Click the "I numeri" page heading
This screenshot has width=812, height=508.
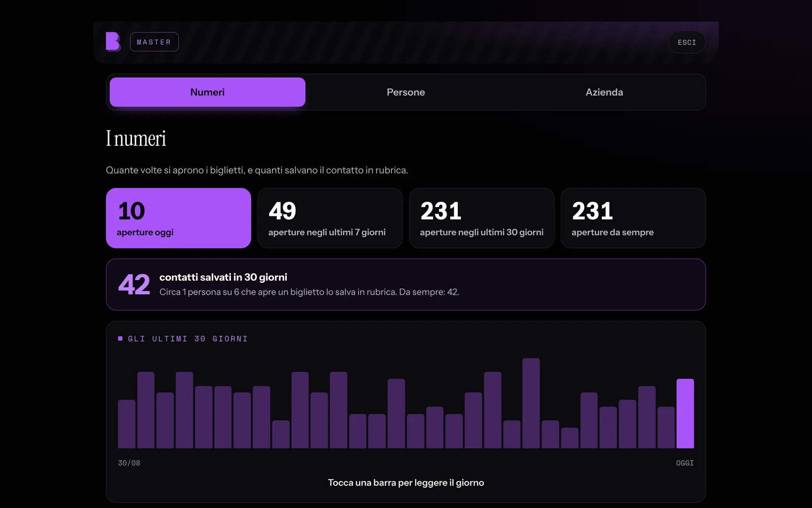[136, 138]
